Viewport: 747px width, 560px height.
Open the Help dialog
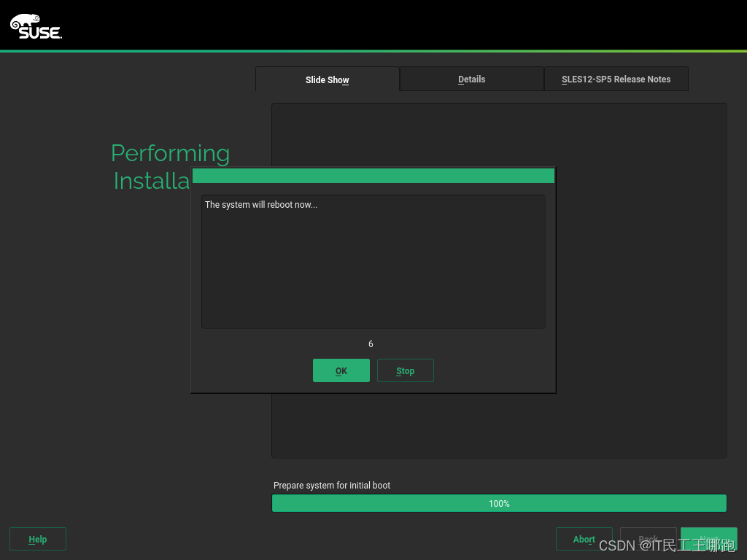(37, 539)
